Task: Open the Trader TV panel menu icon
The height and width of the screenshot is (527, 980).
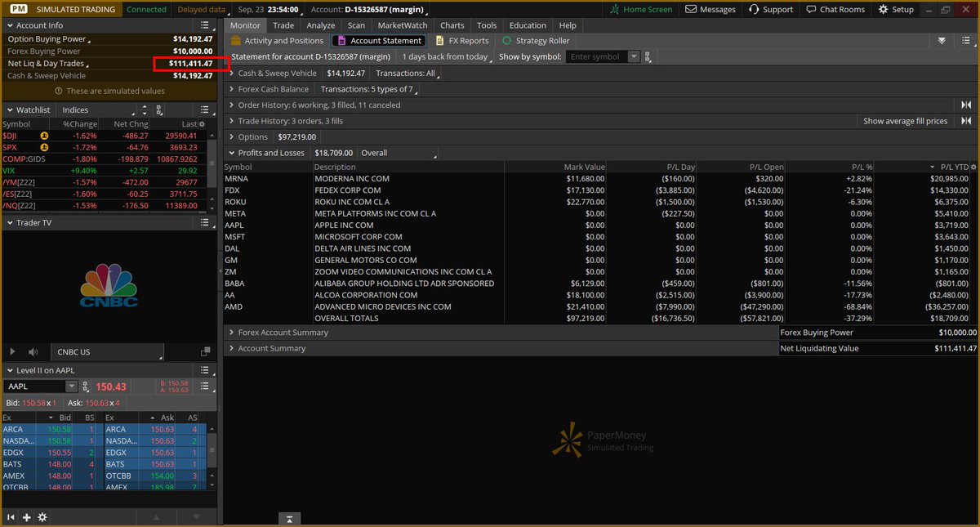Action: coord(207,222)
